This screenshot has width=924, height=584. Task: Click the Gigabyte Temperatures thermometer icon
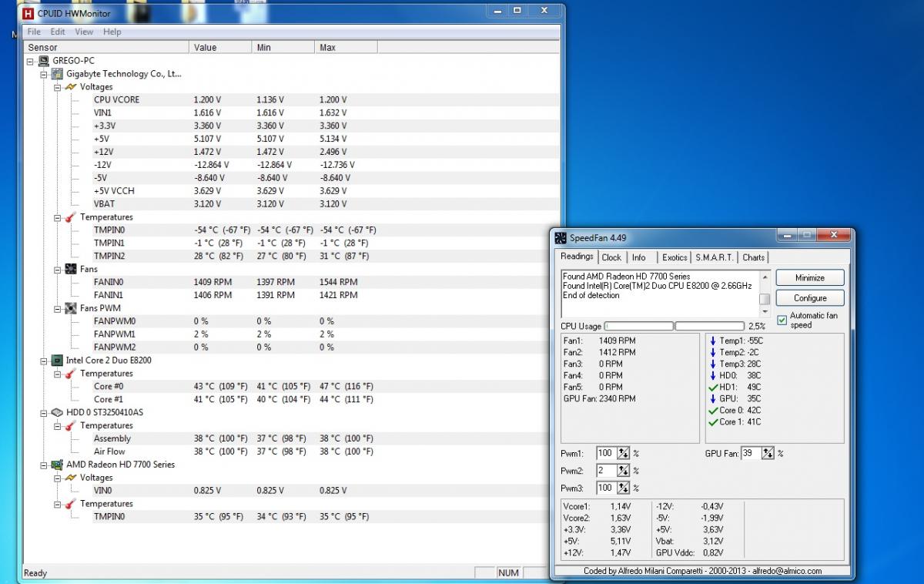point(70,217)
